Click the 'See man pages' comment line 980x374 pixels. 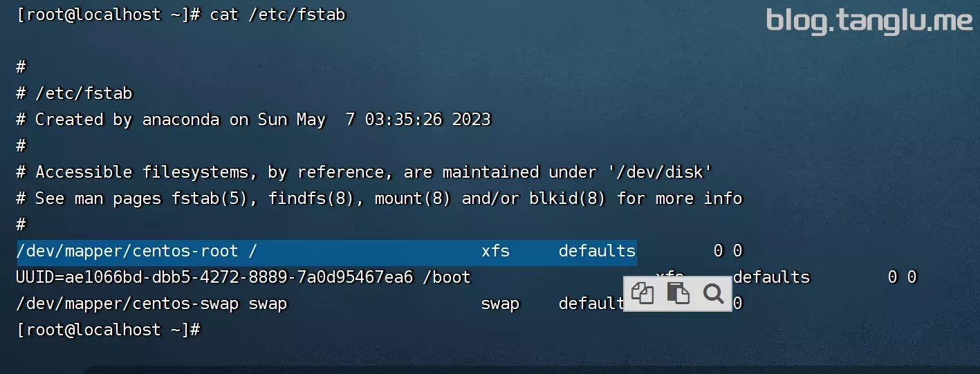click(x=379, y=198)
